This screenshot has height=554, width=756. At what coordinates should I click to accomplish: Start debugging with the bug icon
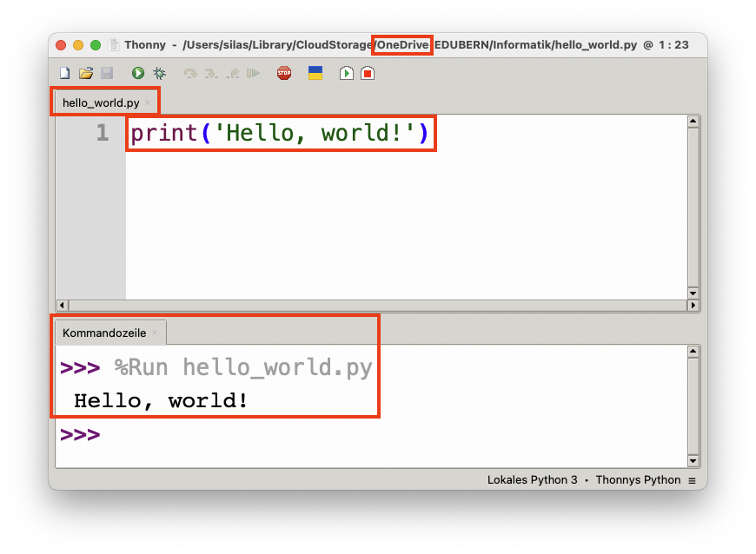click(x=160, y=73)
